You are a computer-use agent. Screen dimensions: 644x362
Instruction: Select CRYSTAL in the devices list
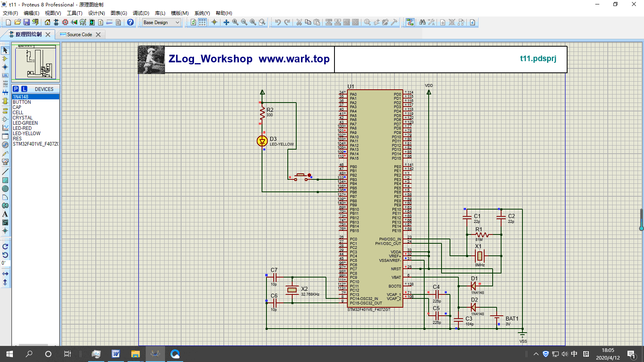click(35, 118)
